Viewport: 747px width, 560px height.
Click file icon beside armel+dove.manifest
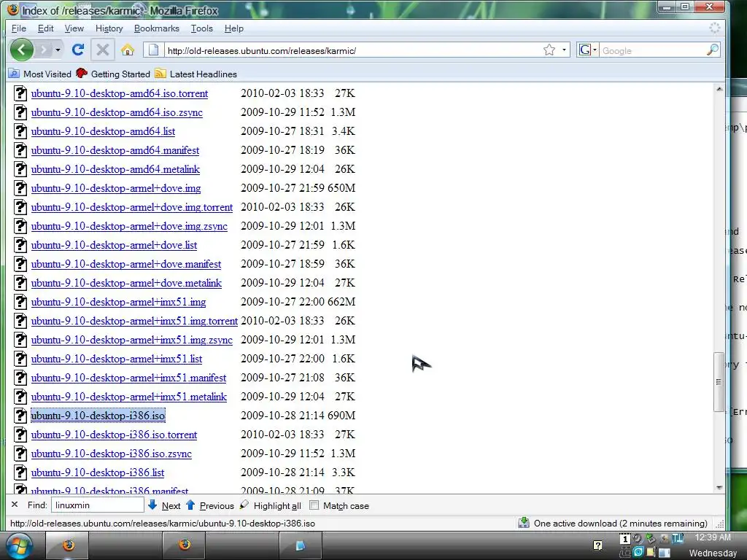(x=20, y=264)
